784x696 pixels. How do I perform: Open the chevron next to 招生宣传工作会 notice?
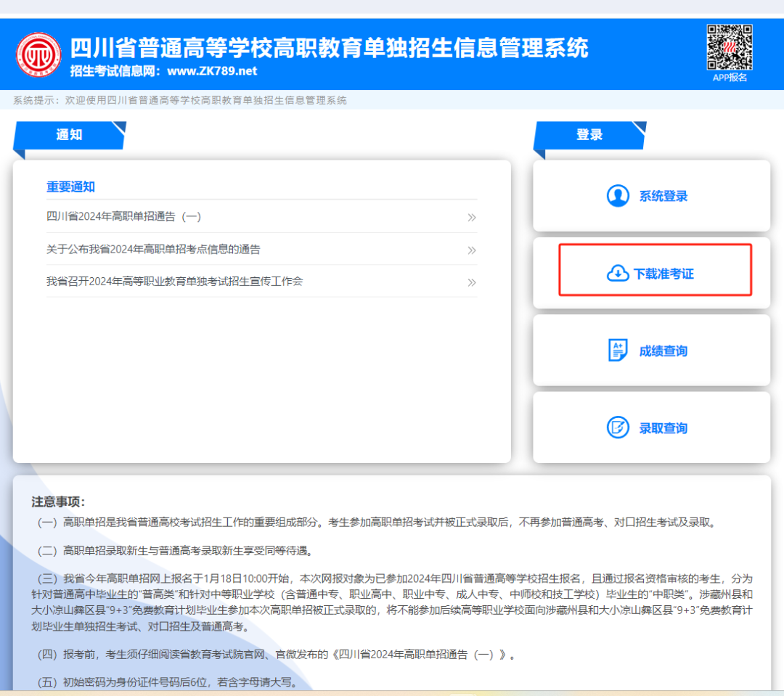tap(471, 282)
